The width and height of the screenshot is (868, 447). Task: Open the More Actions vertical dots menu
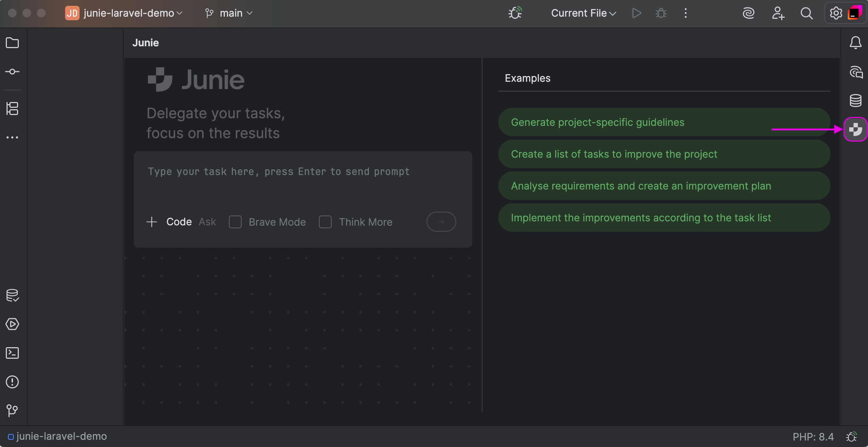pos(686,13)
